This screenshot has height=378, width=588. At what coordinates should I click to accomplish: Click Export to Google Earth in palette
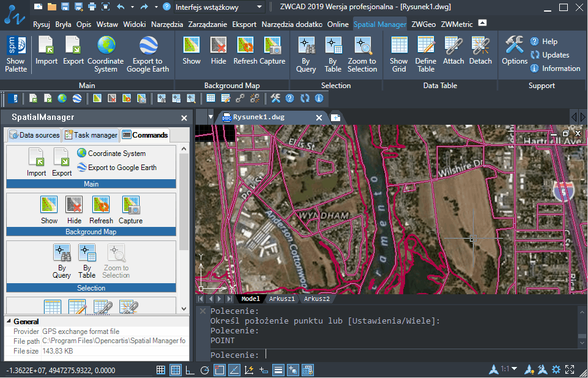[x=117, y=167]
